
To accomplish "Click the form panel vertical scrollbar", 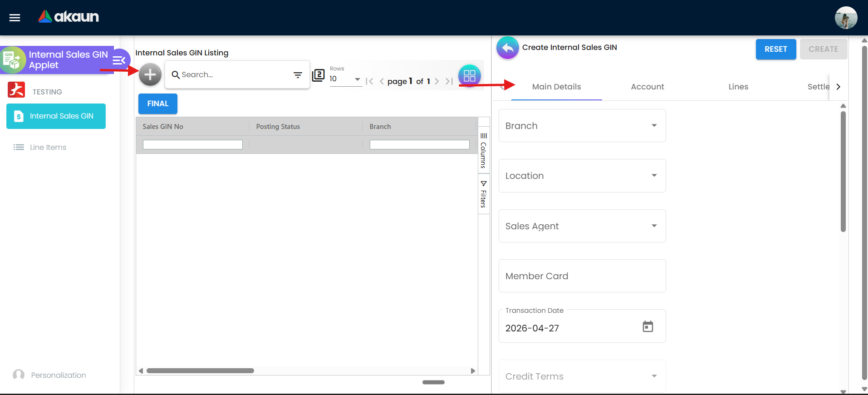I will (843, 172).
